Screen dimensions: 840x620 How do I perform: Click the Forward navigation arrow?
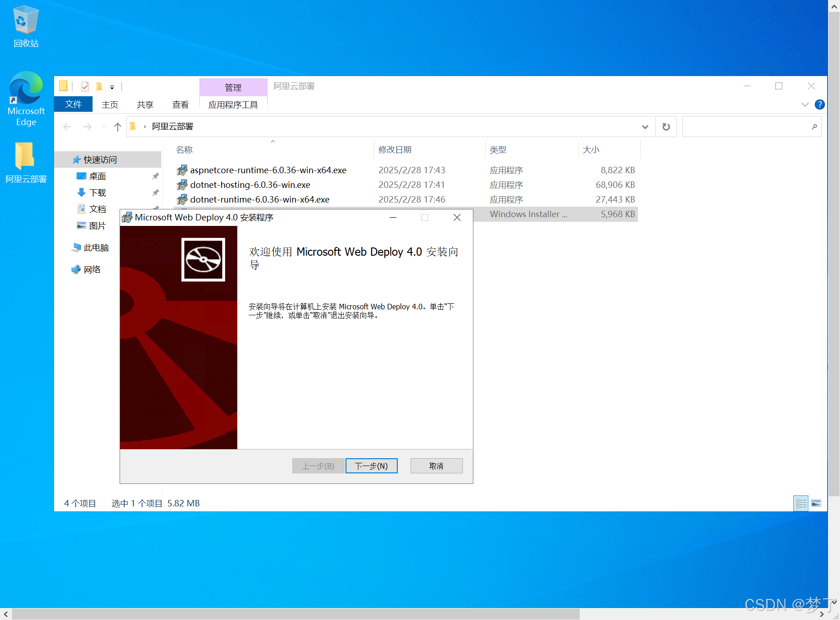tap(87, 126)
